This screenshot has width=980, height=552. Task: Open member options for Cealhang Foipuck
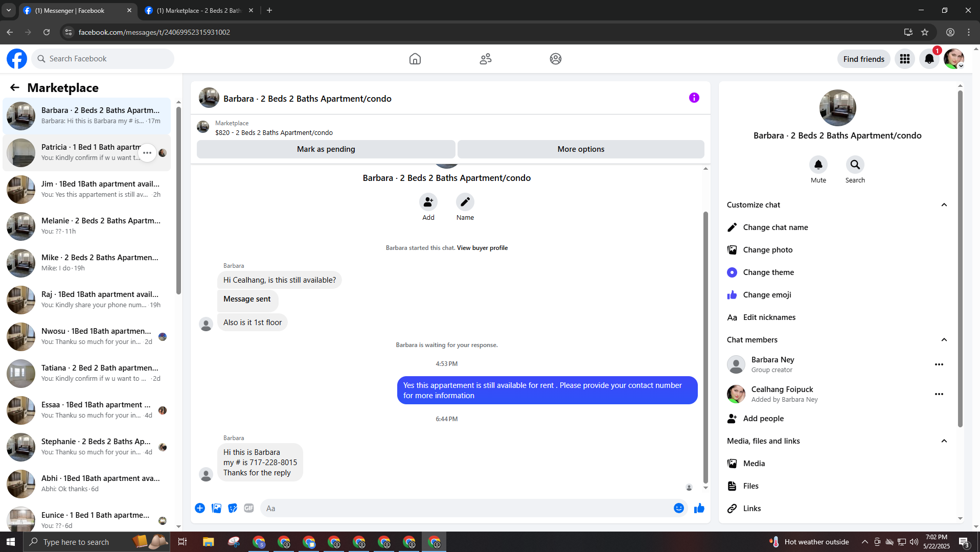click(939, 394)
